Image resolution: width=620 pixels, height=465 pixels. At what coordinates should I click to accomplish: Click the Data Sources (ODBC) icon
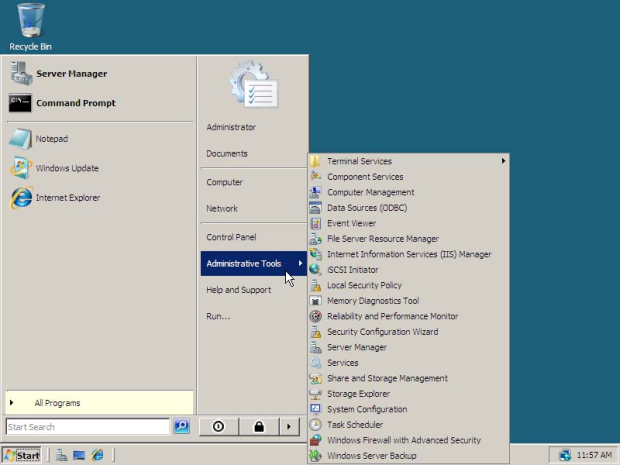coord(315,208)
